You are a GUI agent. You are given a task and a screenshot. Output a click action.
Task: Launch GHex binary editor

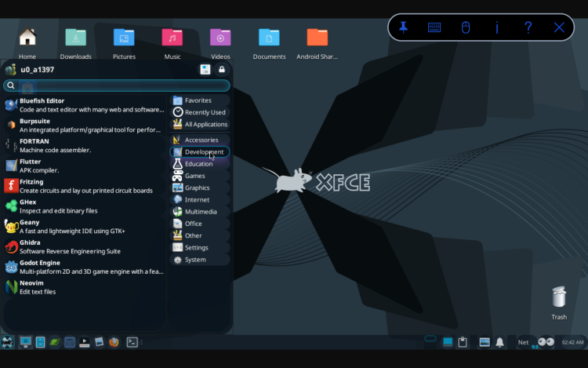tap(85, 206)
